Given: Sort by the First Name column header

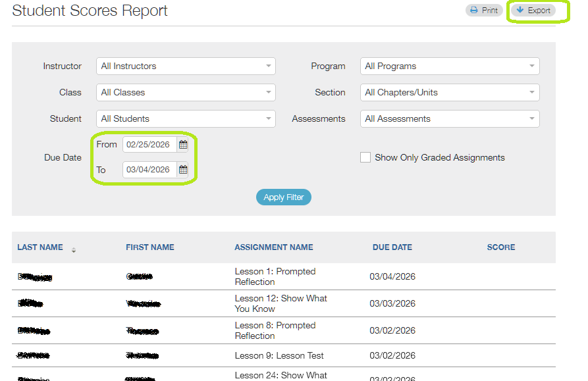Looking at the screenshot, I should 150,247.
